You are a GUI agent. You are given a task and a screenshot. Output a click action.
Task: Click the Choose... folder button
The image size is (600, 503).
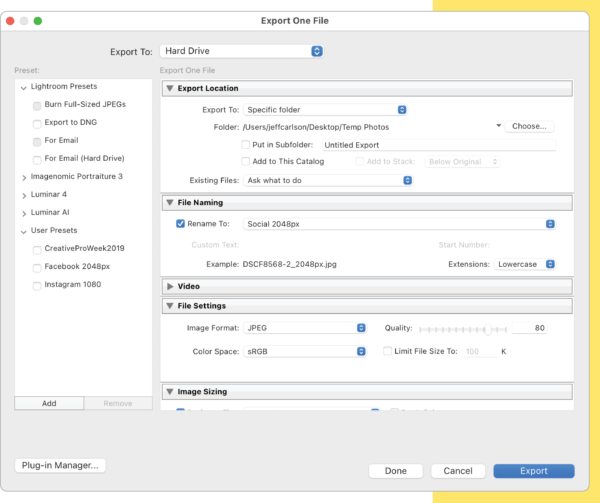[x=529, y=126]
